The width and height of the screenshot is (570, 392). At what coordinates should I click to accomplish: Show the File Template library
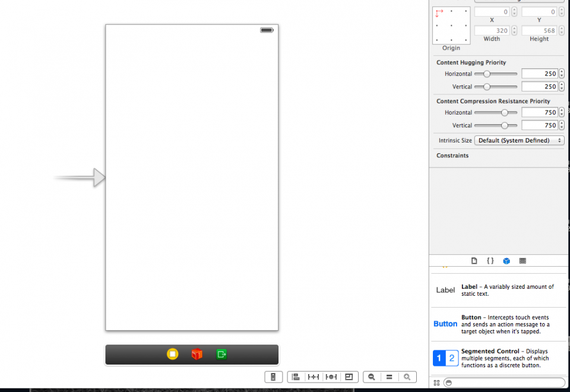click(x=474, y=261)
